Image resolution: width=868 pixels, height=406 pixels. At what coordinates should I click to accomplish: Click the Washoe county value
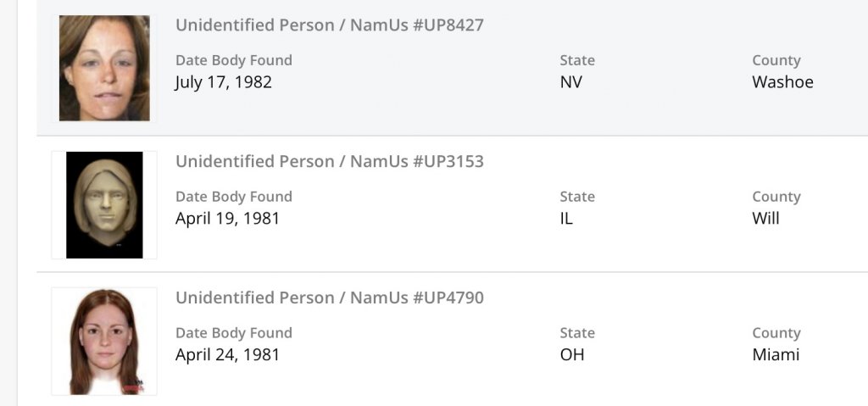(x=782, y=82)
